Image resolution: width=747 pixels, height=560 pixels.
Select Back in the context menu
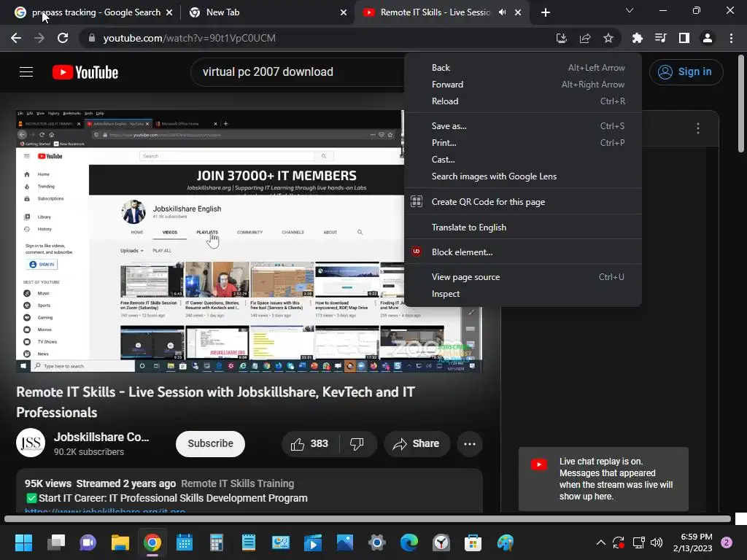coord(523,68)
